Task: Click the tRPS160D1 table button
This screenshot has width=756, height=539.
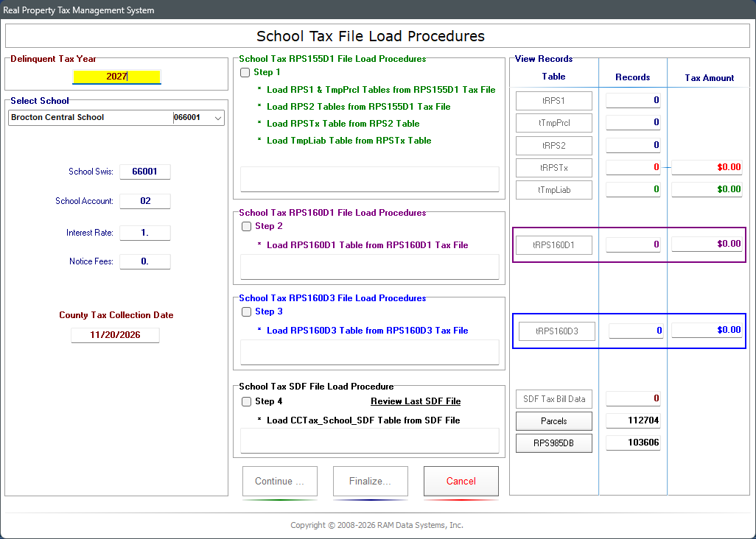Action: point(554,244)
